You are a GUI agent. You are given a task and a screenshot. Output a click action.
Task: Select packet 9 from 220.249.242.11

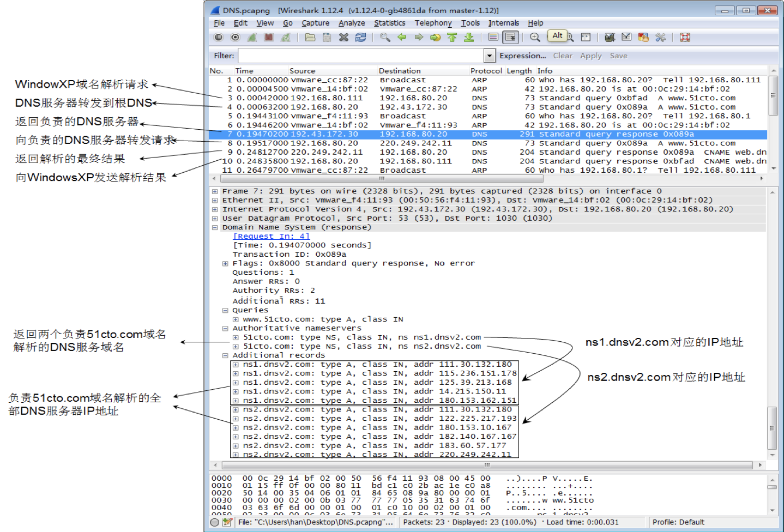[x=488, y=152]
